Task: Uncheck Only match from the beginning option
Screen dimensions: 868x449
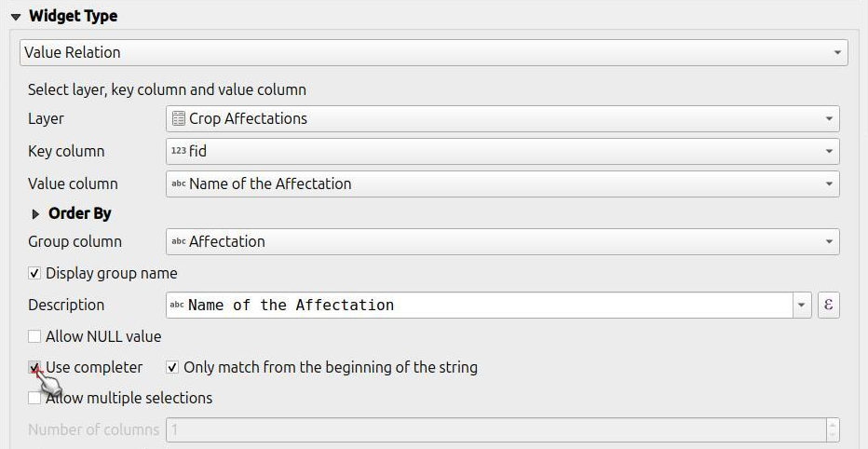Action: coord(172,367)
